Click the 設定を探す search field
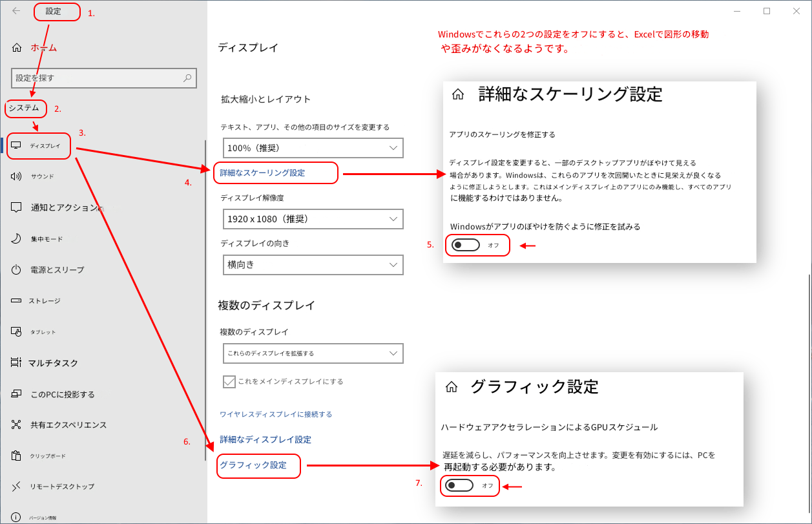Image resolution: width=812 pixels, height=524 pixels. click(103, 78)
